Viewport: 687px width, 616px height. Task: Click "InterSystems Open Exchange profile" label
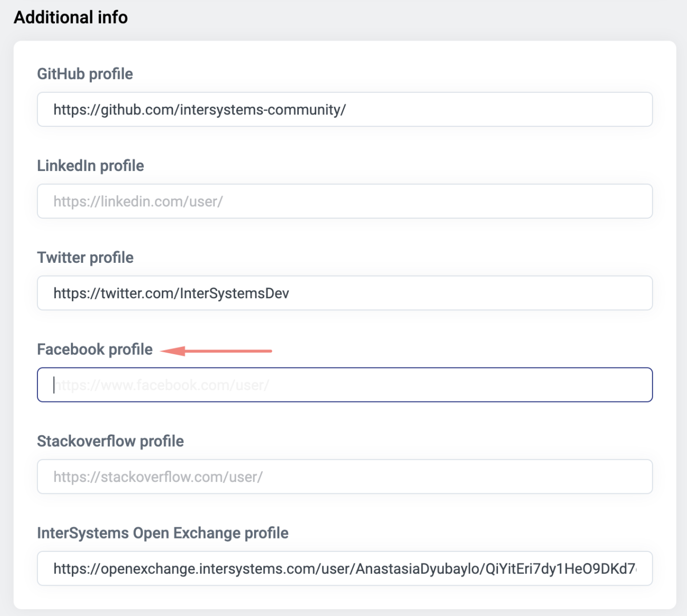(163, 533)
